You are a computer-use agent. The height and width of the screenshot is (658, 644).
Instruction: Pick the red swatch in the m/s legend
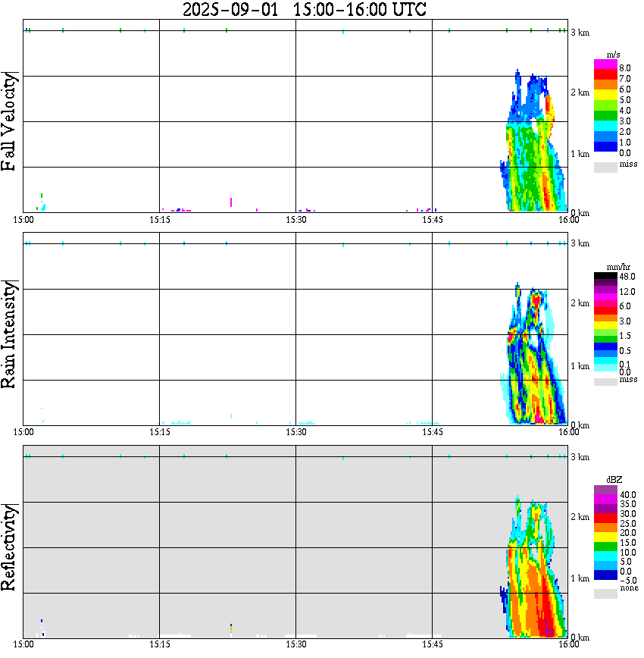[x=605, y=75]
